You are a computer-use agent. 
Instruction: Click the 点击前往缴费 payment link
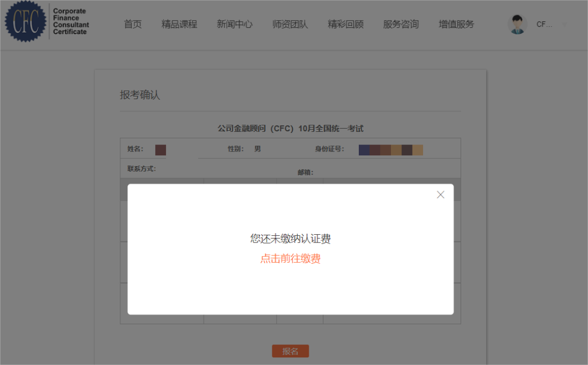coord(290,258)
